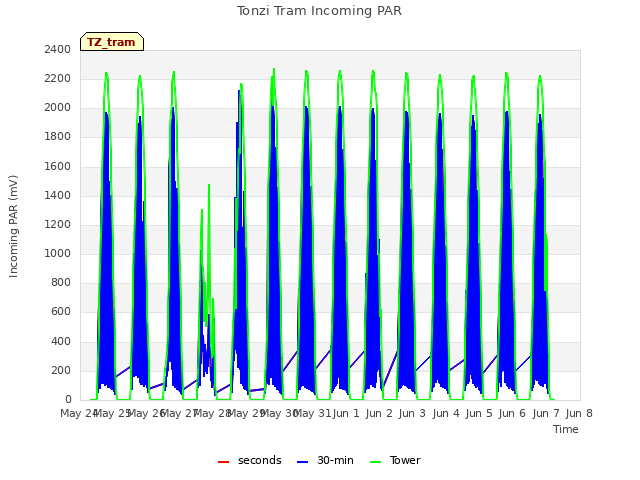Click the chart title Tonzi Tram Incoming PAR
640x480 pixels.
click(x=319, y=11)
